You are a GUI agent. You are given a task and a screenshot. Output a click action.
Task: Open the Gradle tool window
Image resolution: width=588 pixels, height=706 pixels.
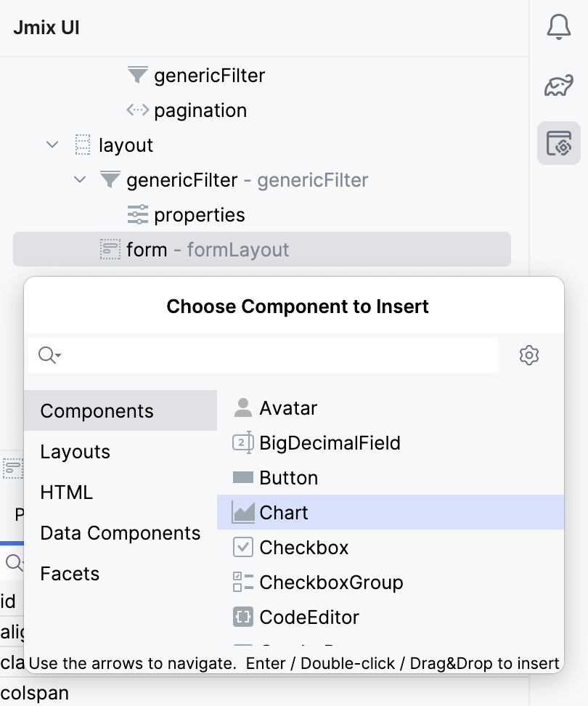click(x=558, y=85)
